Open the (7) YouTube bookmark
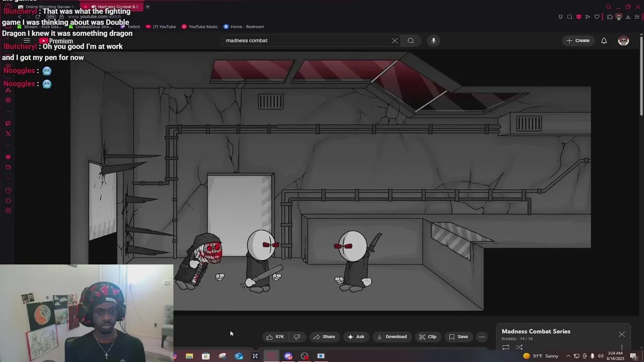 tap(160, 27)
